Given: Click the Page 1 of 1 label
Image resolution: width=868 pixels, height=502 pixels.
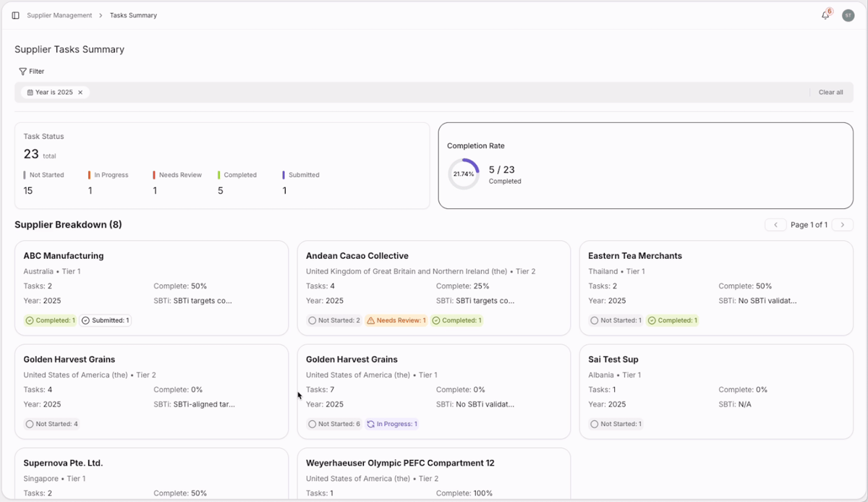Looking at the screenshot, I should (809, 225).
